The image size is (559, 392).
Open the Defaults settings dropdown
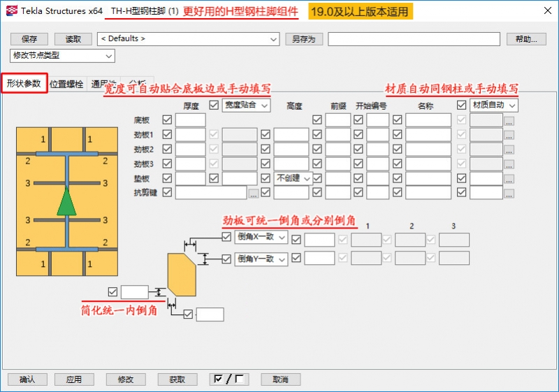(x=188, y=39)
